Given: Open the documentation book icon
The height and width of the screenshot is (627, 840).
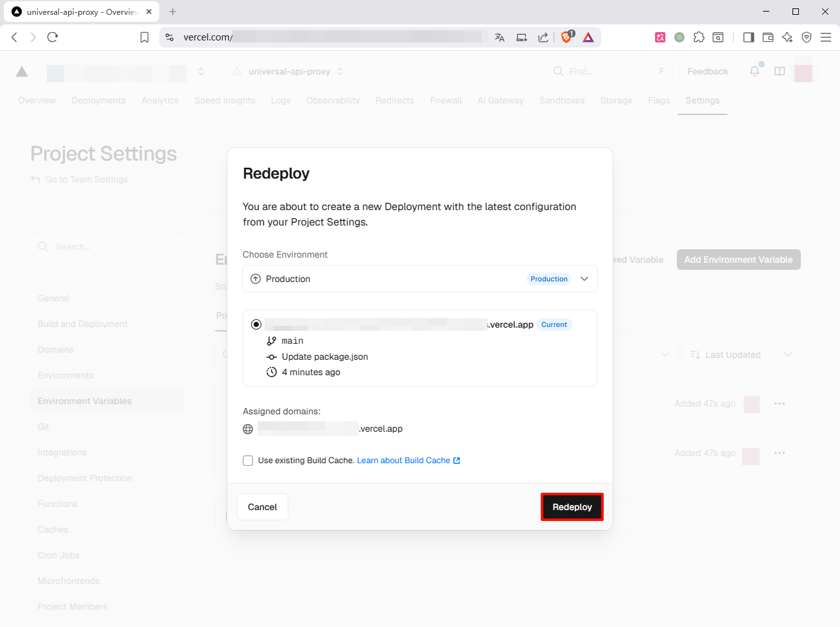Looking at the screenshot, I should pyautogui.click(x=780, y=71).
